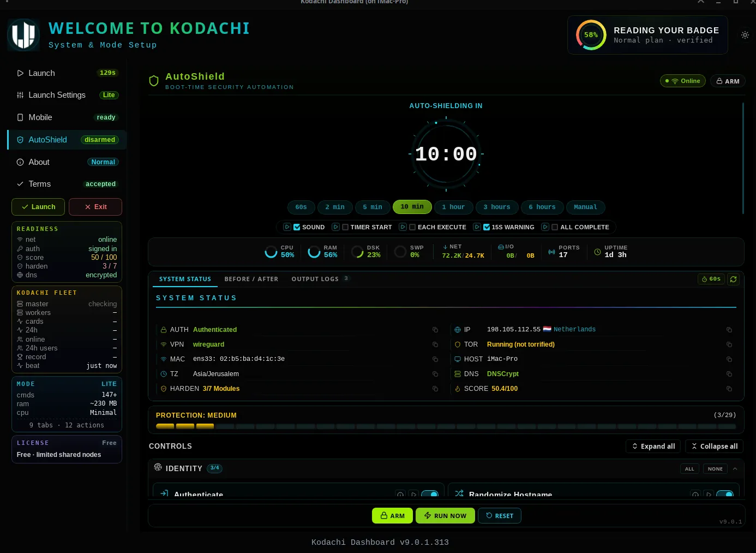Uncheck the SOUND checkbox

pos(297,227)
